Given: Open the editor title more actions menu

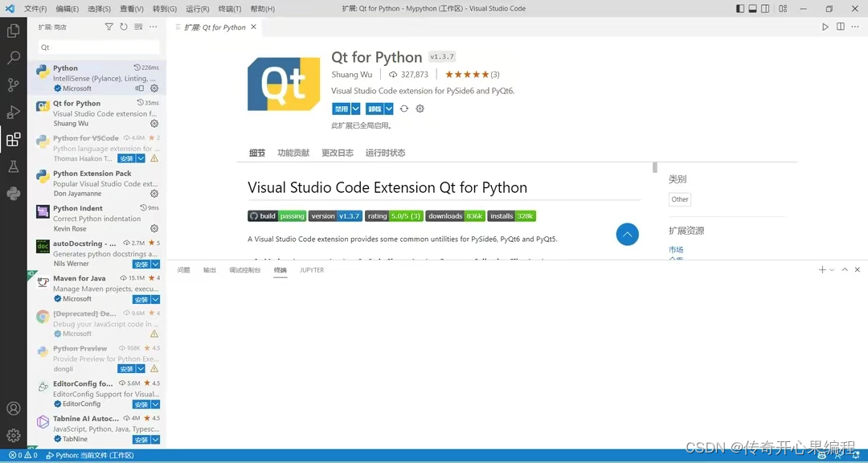Looking at the screenshot, I should coord(856,27).
